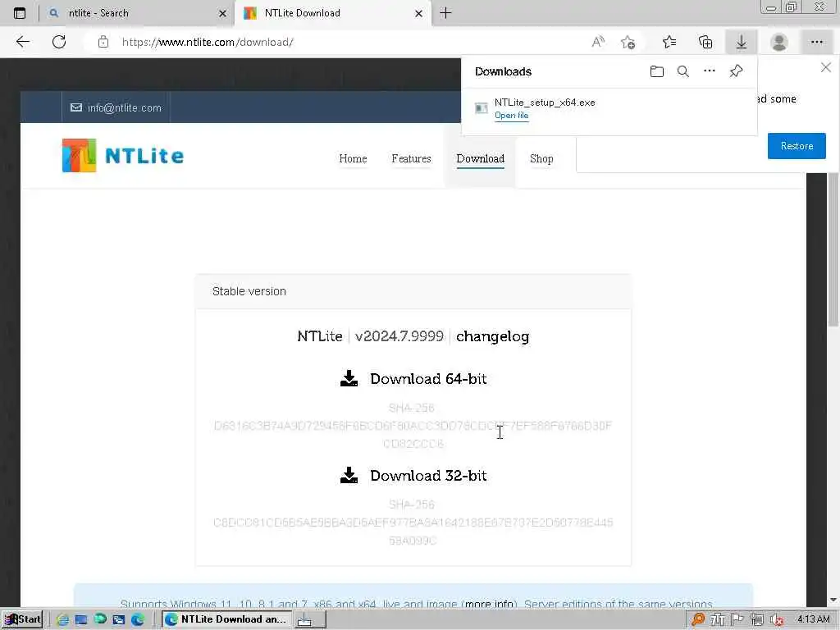Click the page vertical scrollbar thumb
Image resolution: width=840 pixels, height=630 pixels.
tap(833, 249)
